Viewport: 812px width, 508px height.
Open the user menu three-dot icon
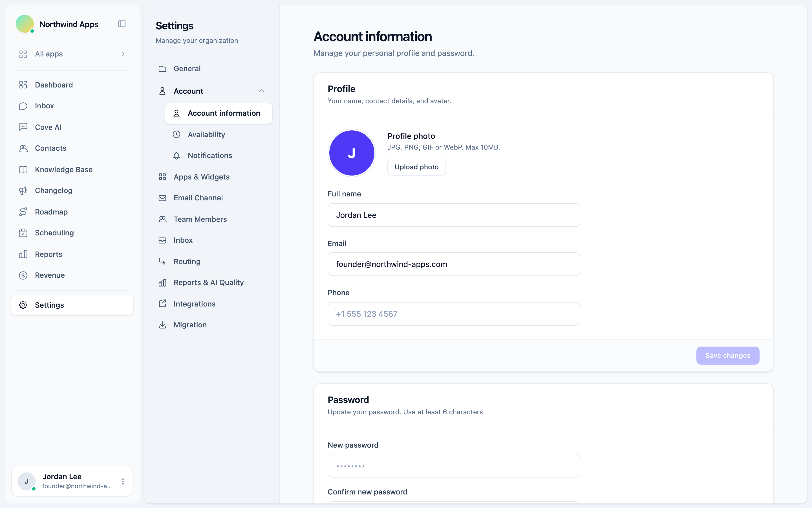point(123,481)
